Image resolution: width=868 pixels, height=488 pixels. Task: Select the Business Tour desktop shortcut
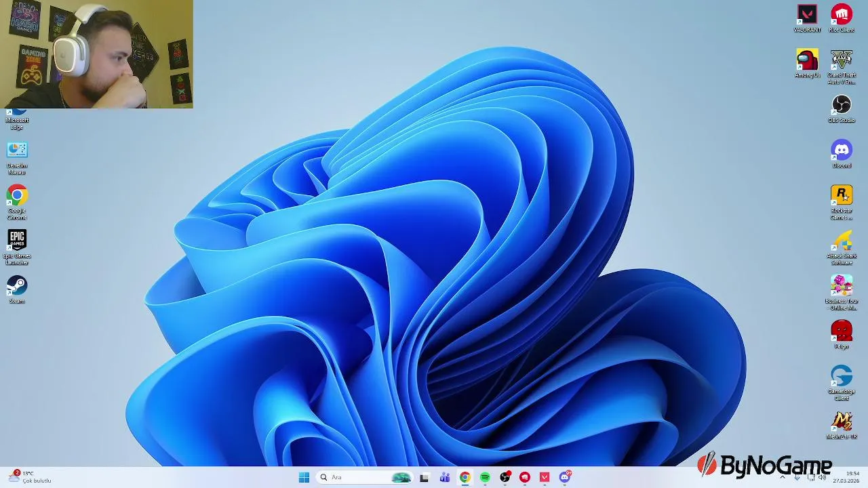842,293
